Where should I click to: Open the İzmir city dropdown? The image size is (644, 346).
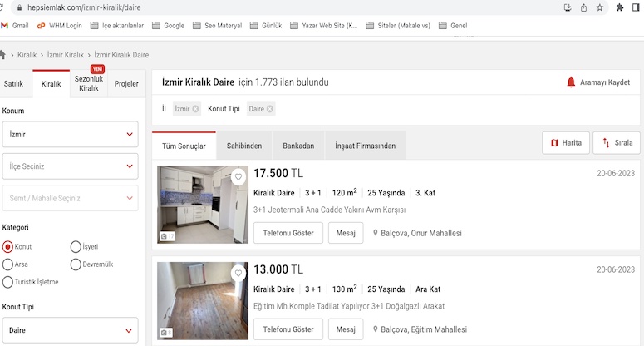[71, 135]
